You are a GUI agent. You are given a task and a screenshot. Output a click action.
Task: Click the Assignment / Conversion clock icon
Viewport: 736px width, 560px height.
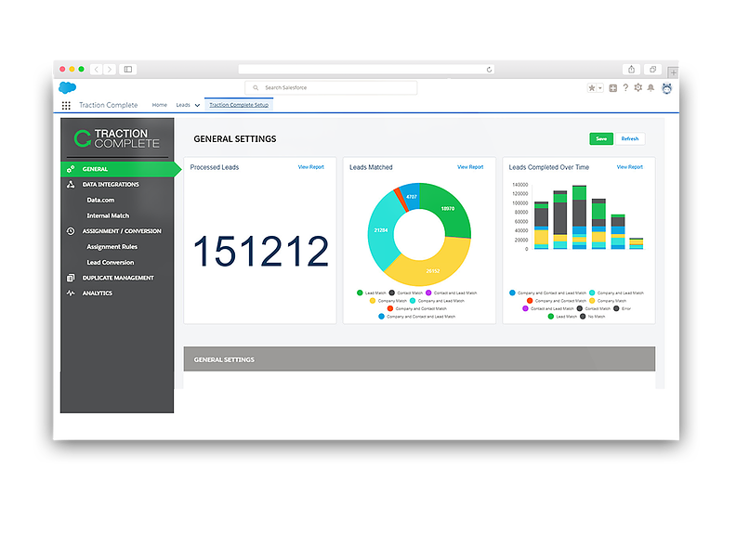pos(71,230)
